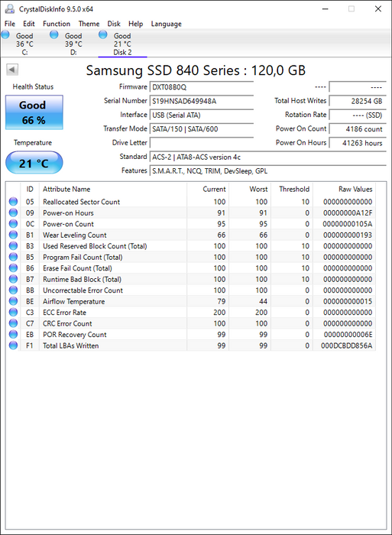Image resolution: width=392 pixels, height=535 pixels.
Task: Click the Rotation Rate value
Action: pos(358,115)
